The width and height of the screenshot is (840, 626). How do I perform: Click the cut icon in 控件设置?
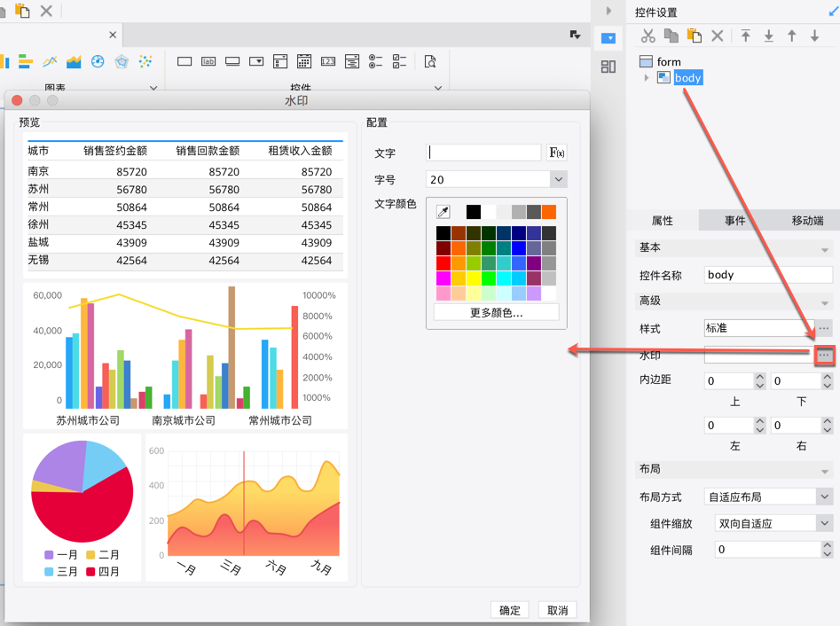[648, 36]
